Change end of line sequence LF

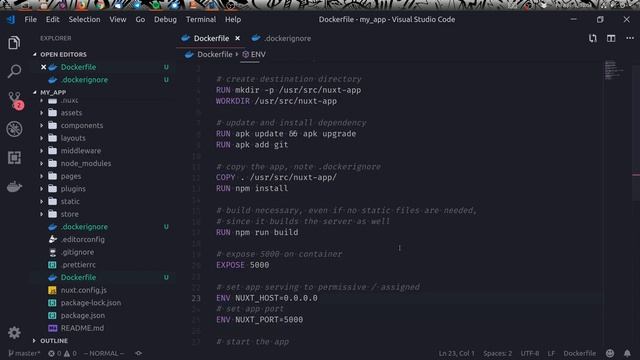point(551,353)
